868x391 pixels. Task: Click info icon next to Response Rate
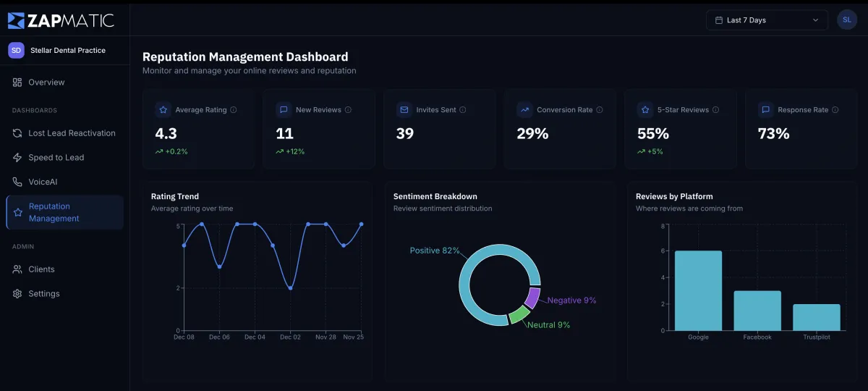pos(835,110)
